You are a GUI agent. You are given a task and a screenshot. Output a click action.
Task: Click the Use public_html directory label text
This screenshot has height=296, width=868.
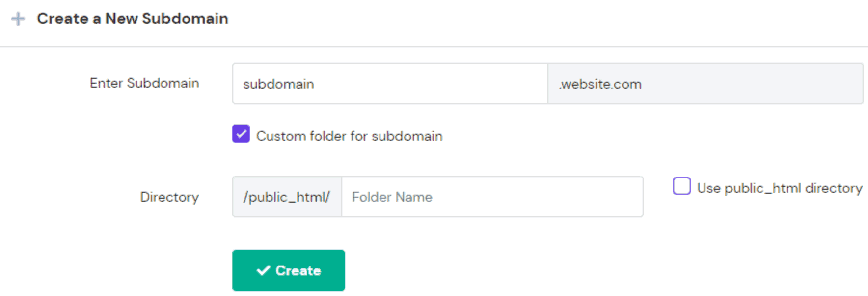click(779, 187)
